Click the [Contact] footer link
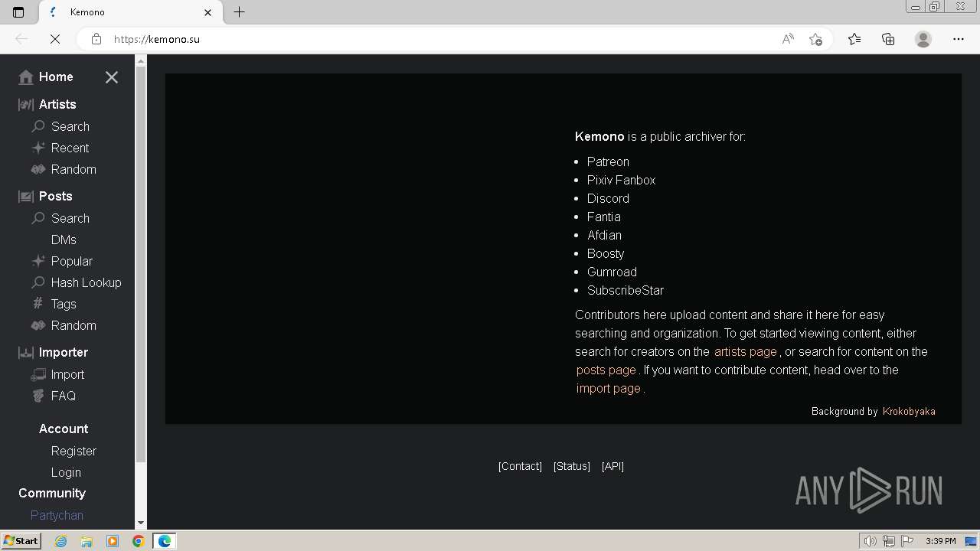 pos(520,466)
